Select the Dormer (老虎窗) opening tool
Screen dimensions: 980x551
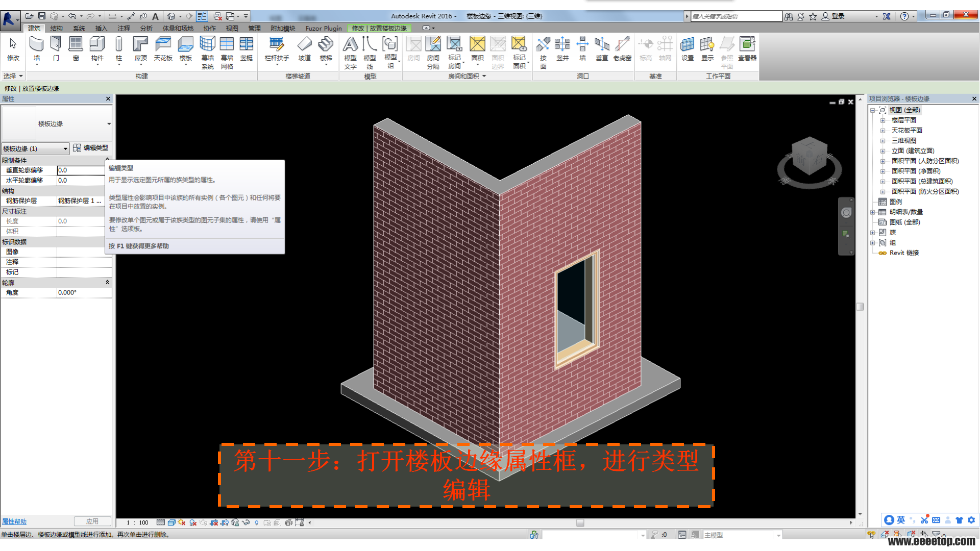622,49
